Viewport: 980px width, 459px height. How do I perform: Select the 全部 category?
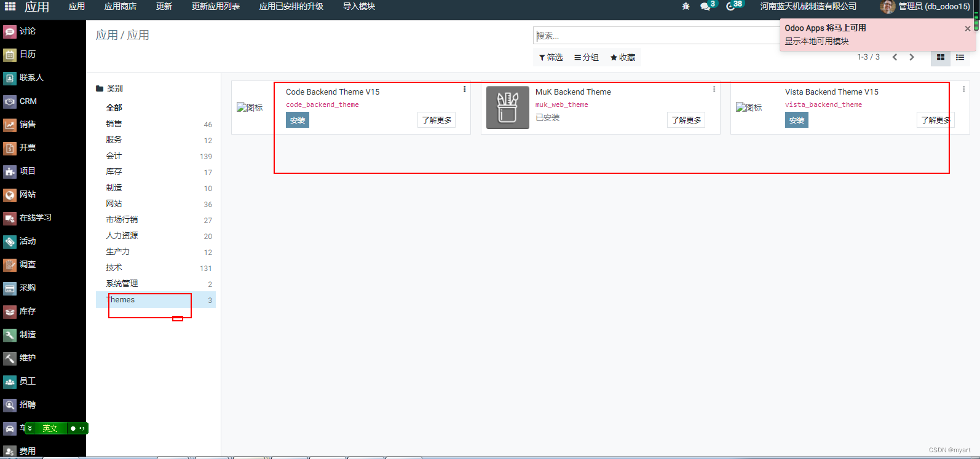tap(156, 108)
